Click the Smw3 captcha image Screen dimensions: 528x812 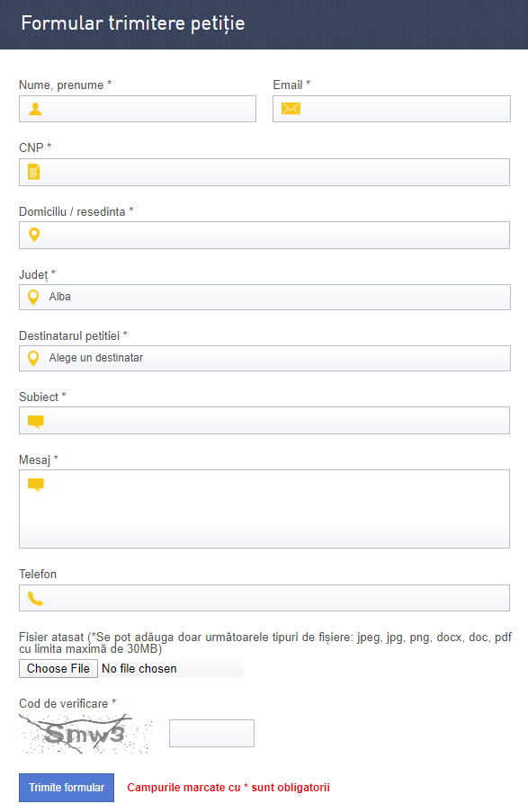[x=86, y=734]
